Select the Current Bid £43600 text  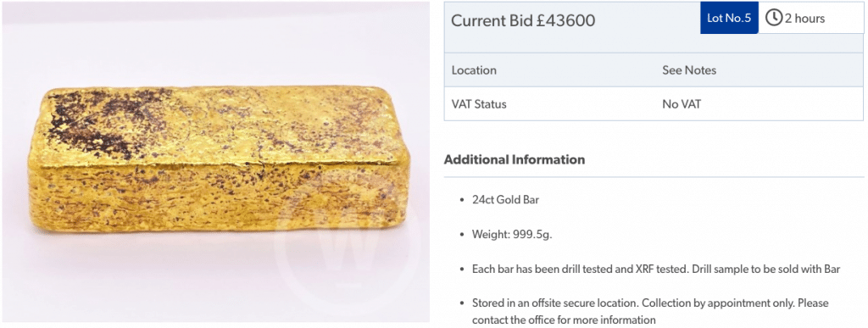point(523,20)
